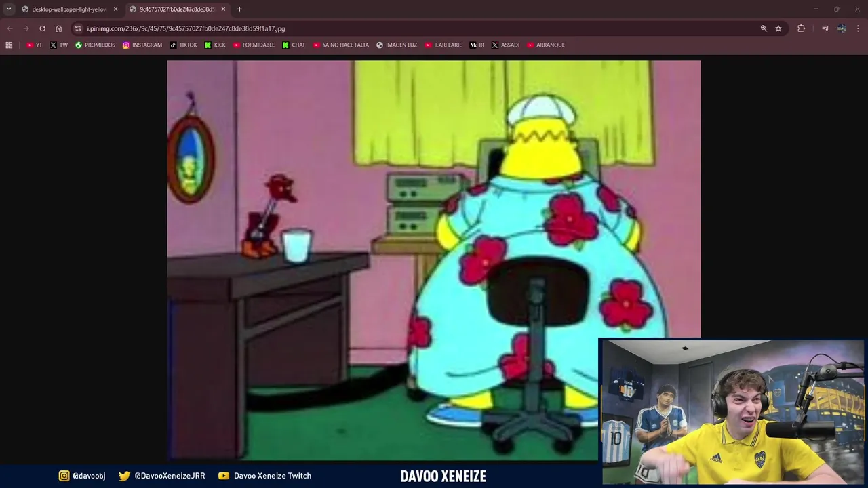Close the desktop-wallpaper-light-yellow tab

point(115,9)
